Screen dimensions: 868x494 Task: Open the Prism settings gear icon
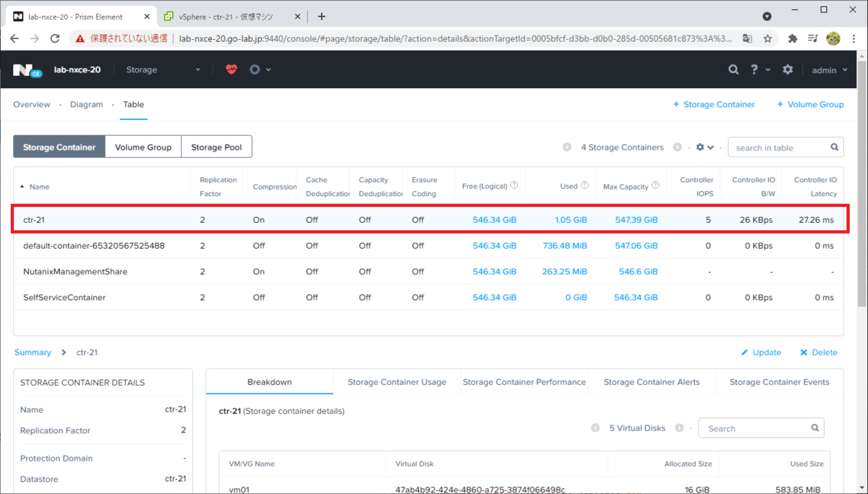tap(788, 69)
